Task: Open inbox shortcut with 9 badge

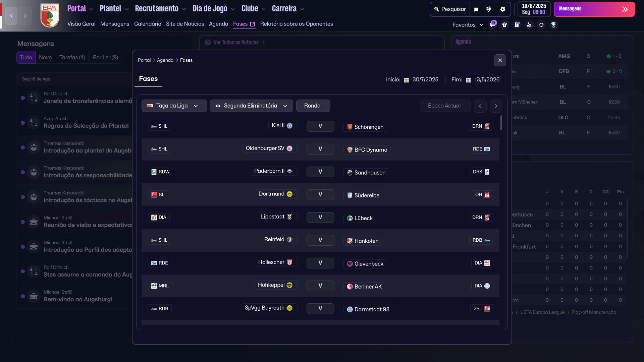Action: pos(492,25)
